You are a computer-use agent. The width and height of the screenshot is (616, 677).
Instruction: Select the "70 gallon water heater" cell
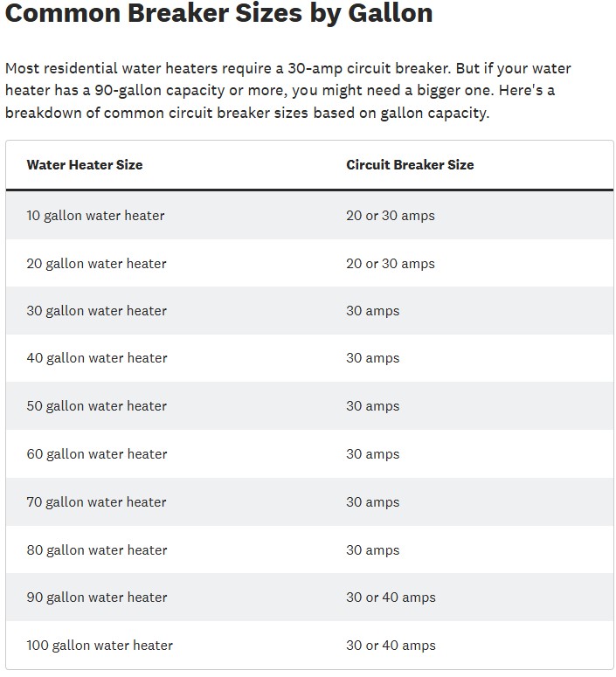click(x=96, y=502)
